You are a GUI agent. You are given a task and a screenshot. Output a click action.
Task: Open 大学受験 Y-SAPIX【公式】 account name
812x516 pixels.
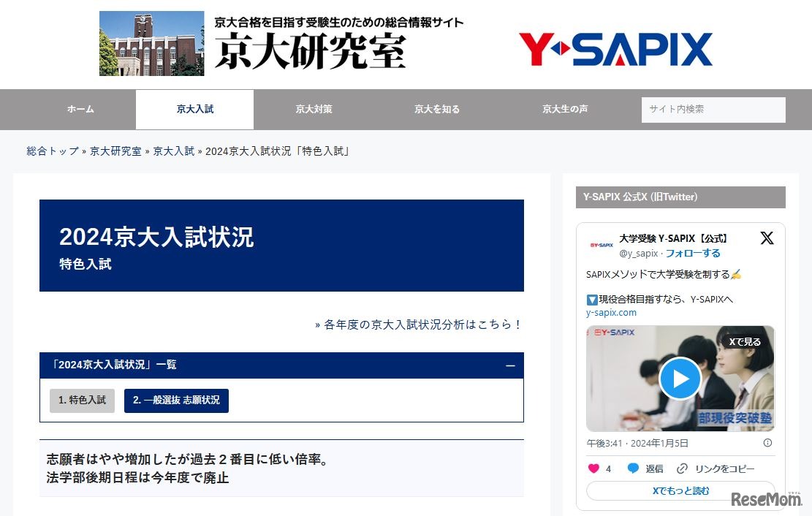pos(674,239)
